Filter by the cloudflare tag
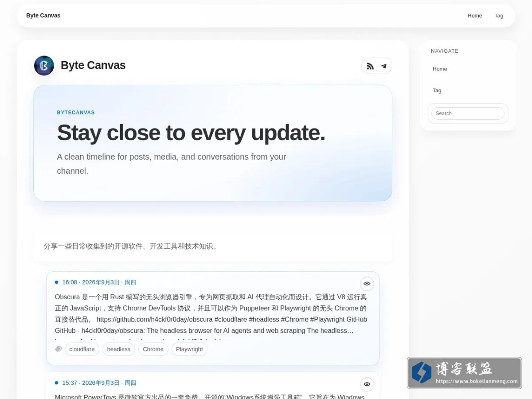 tap(82, 349)
